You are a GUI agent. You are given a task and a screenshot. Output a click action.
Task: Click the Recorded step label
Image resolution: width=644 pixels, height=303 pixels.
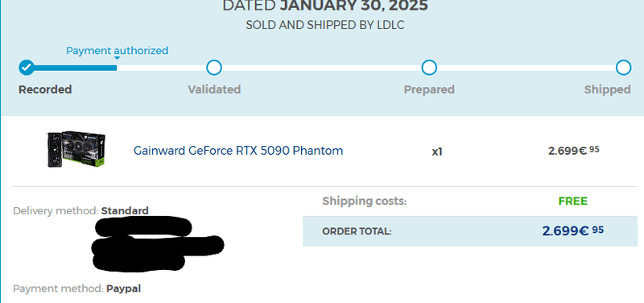[45, 89]
